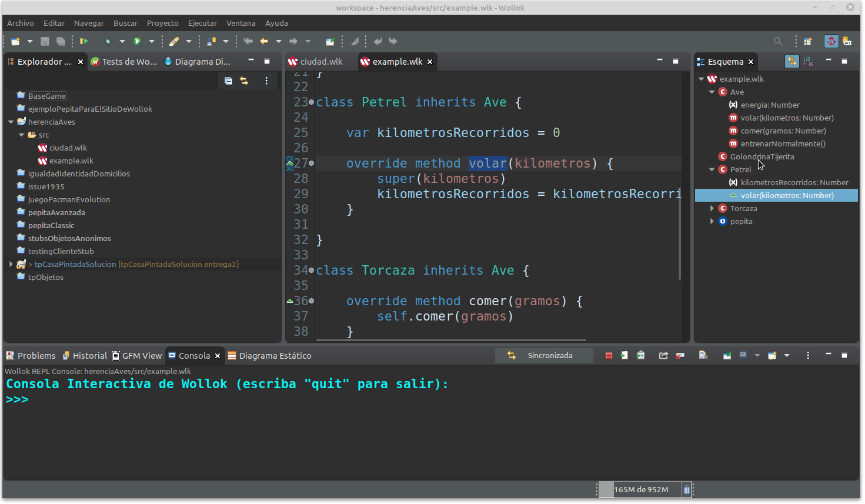Screen dimensions: 865x504
Task: Click the Open Perspective icon
Action: 808,41
